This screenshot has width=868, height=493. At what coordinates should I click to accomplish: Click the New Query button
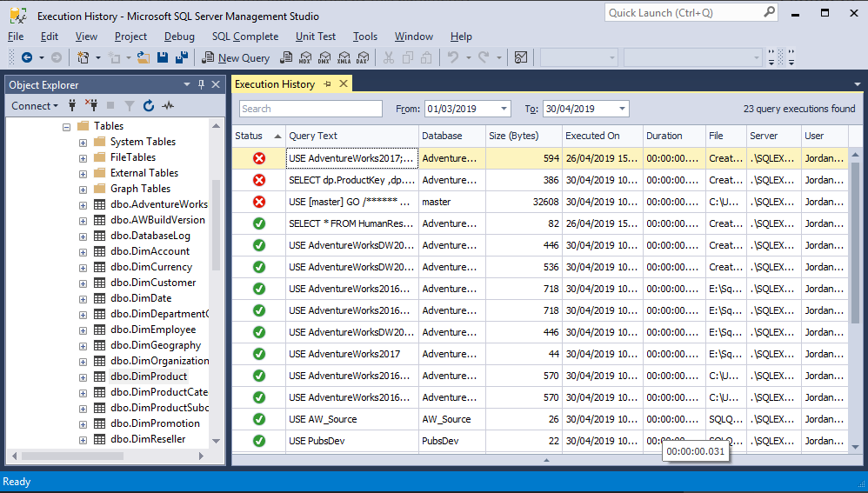(236, 57)
